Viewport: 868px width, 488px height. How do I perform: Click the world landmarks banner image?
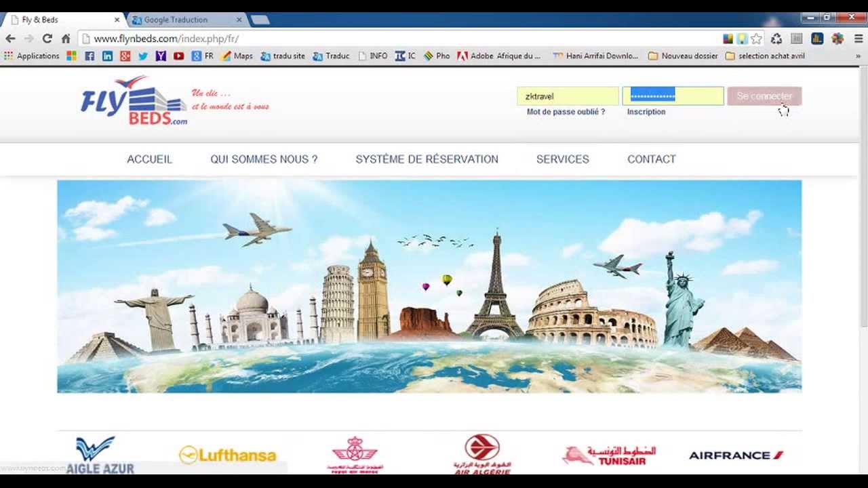click(429, 287)
